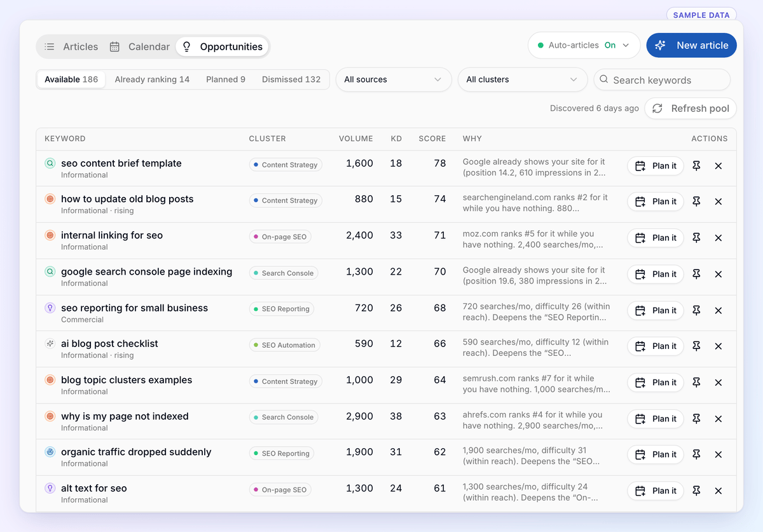This screenshot has height=532, width=763.
Task: Show Available 186 opportunities
Action: coord(71,79)
